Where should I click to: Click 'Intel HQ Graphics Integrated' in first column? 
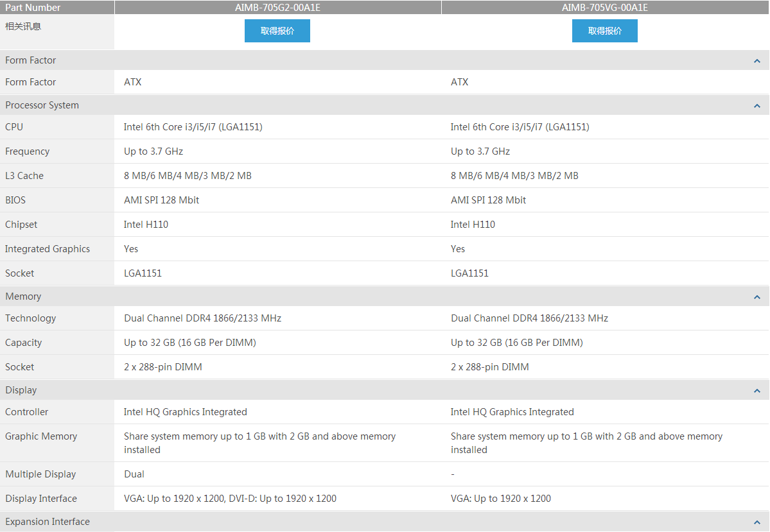[x=185, y=412]
